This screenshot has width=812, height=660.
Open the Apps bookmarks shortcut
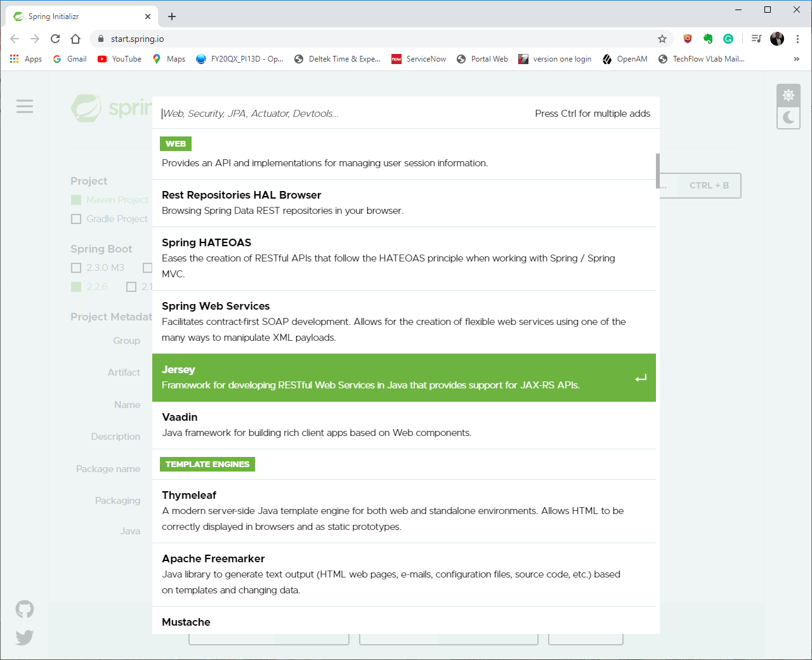(x=26, y=59)
